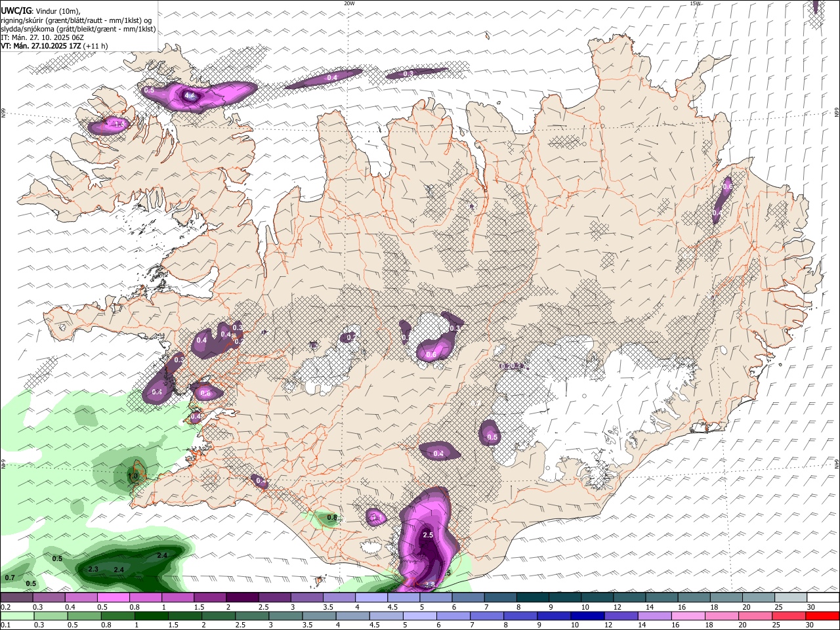Click the '0.2' label under the snow legend

point(5,607)
